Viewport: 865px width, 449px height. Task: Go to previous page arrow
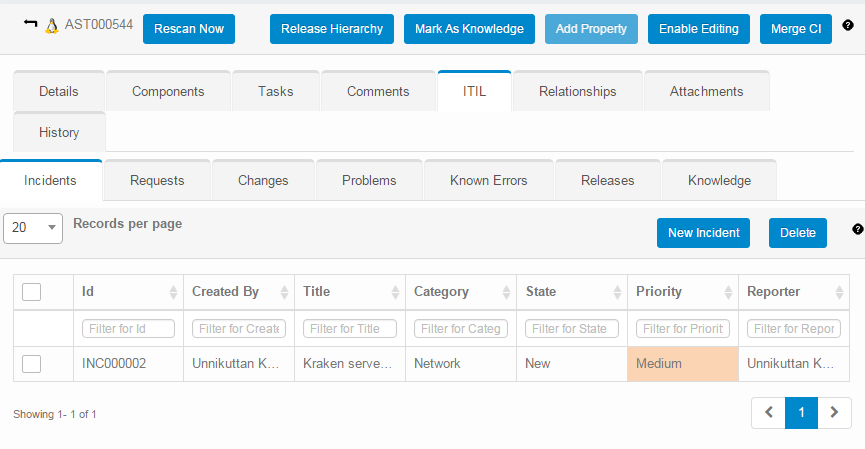pos(768,412)
